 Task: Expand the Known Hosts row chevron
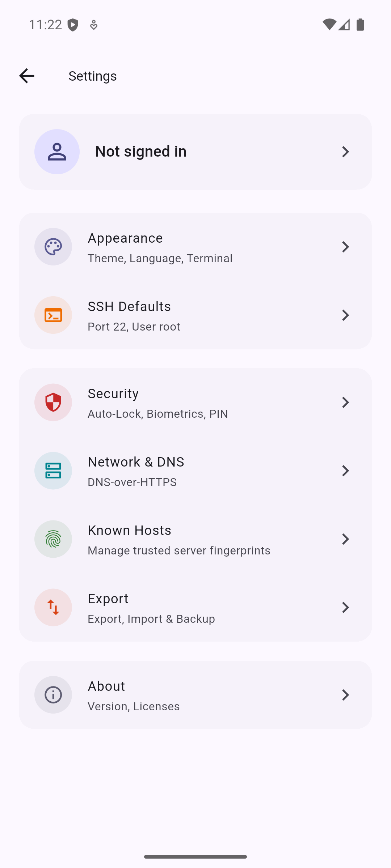345,539
